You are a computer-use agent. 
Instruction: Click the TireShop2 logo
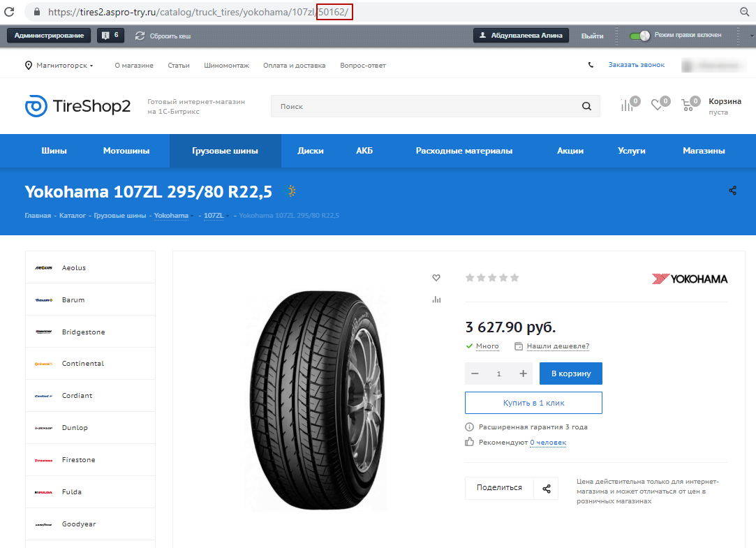(x=77, y=106)
